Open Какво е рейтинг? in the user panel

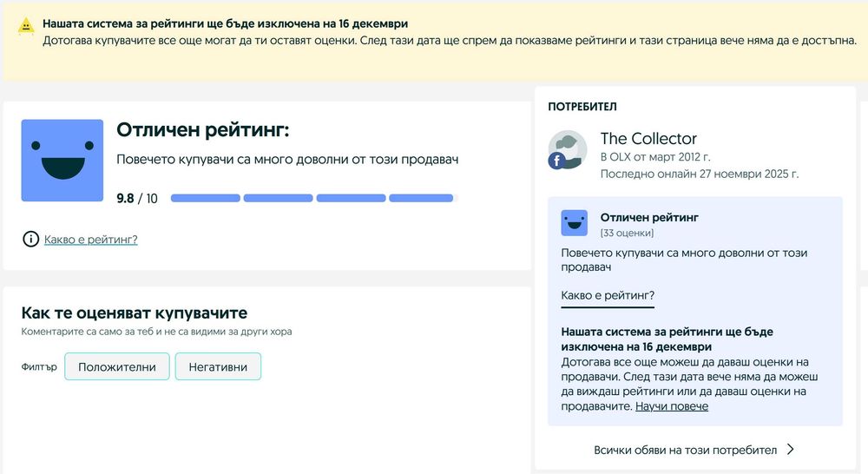click(608, 296)
